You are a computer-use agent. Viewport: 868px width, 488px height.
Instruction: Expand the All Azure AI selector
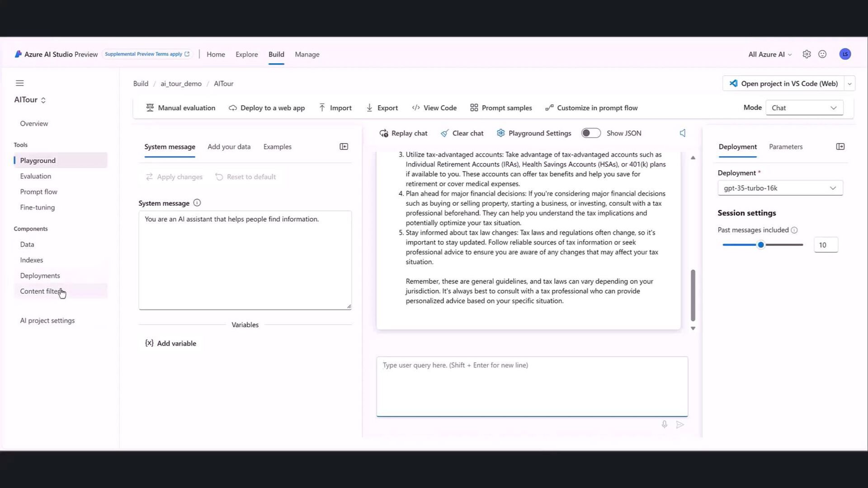pyautogui.click(x=770, y=54)
